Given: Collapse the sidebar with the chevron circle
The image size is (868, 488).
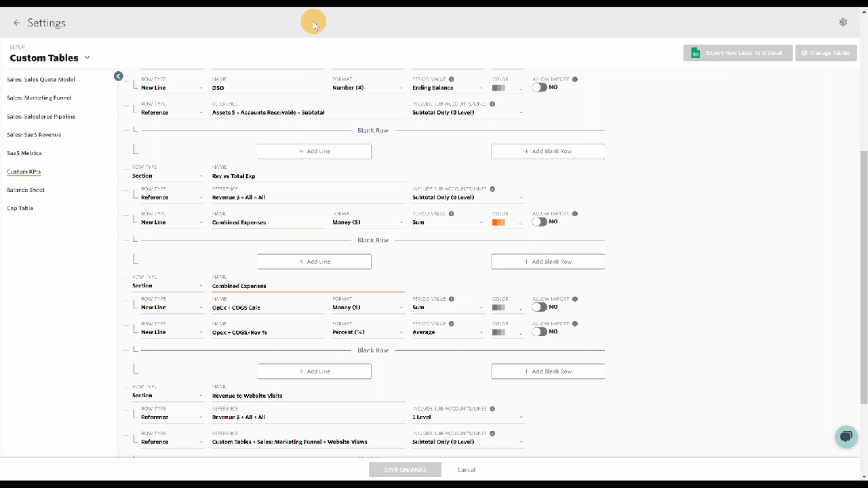Looking at the screenshot, I should (x=119, y=77).
